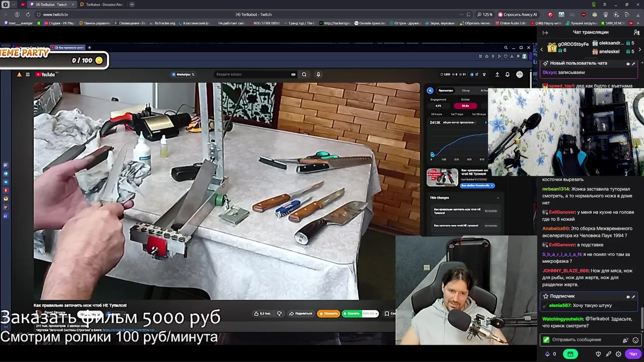644x362 pixels.
Task: Click the green channel points reward button
Action: tap(570, 354)
